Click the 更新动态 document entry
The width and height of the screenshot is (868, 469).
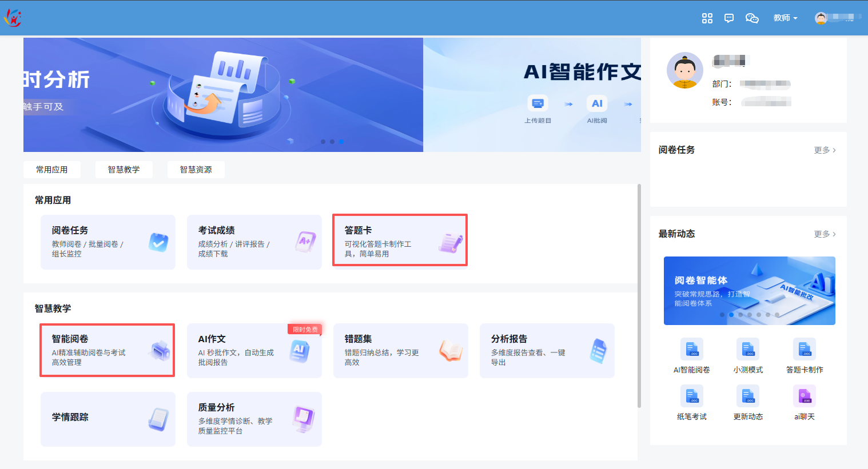click(x=747, y=396)
